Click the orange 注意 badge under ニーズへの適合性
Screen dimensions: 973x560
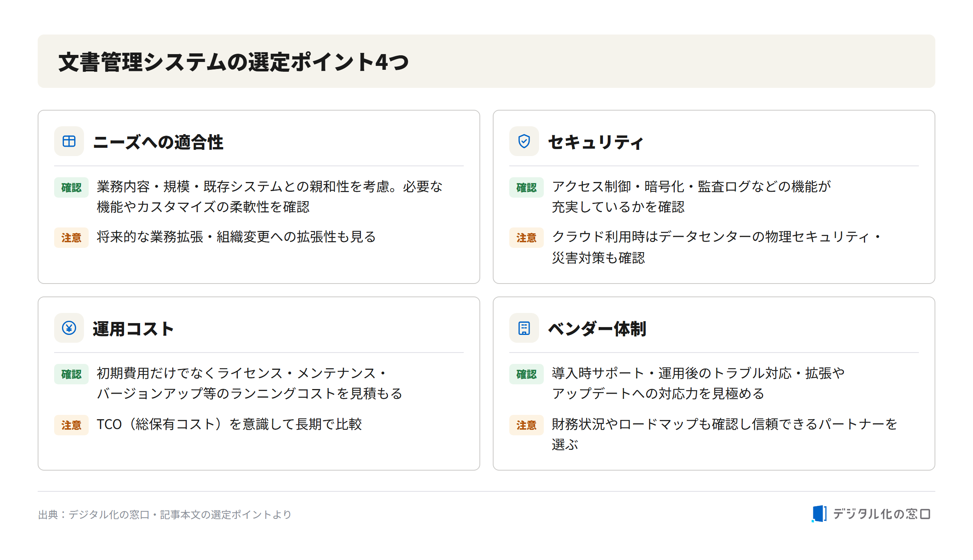[x=71, y=238]
